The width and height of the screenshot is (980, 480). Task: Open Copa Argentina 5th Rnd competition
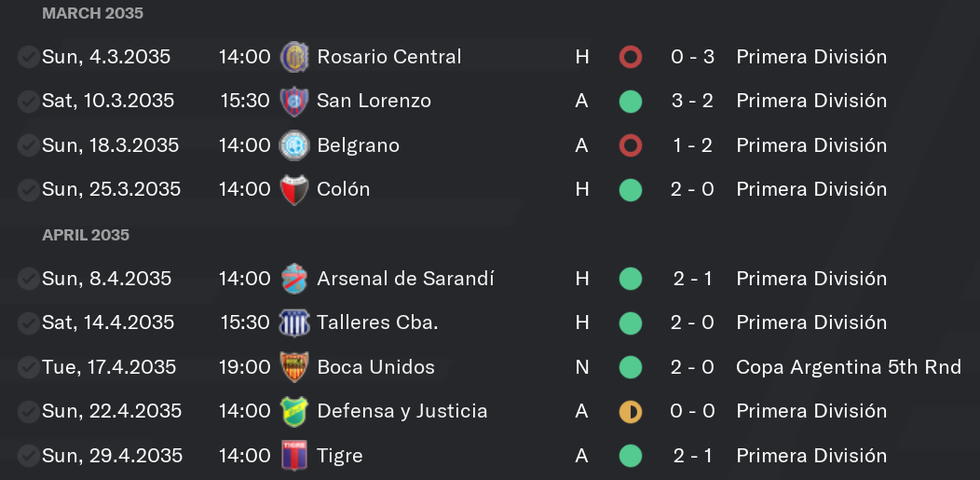[x=848, y=367]
